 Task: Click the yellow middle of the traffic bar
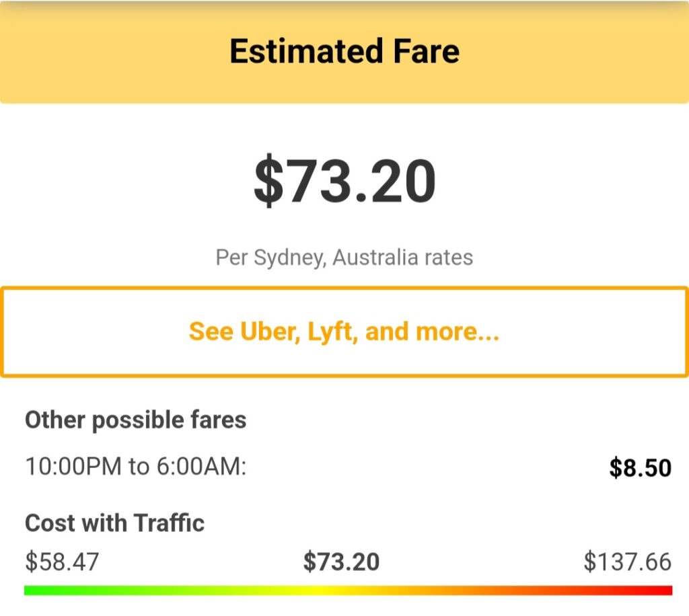323,590
